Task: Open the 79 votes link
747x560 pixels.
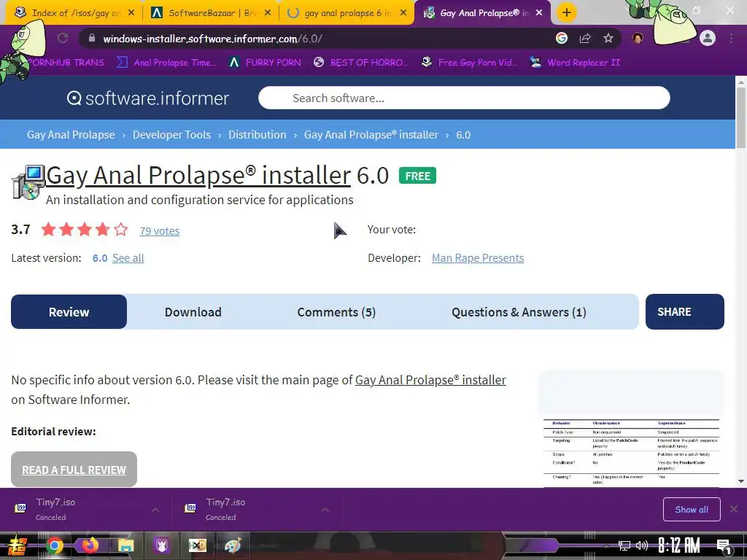Action: click(x=160, y=231)
